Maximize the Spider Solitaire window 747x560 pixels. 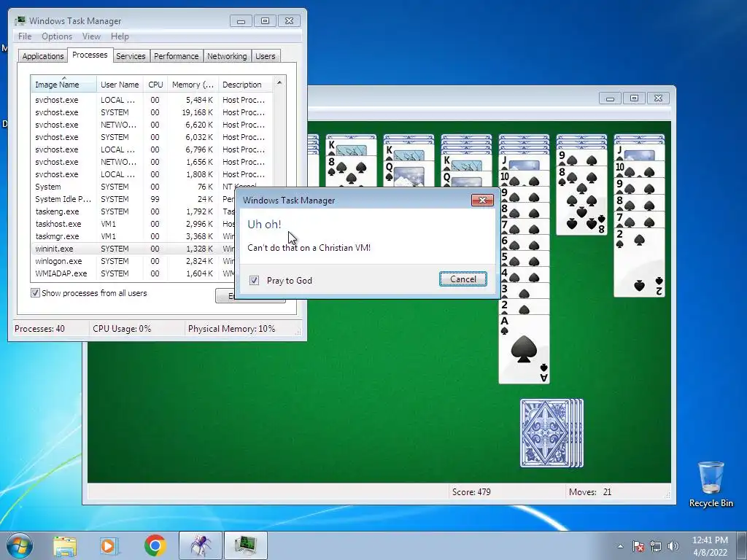pos(634,98)
